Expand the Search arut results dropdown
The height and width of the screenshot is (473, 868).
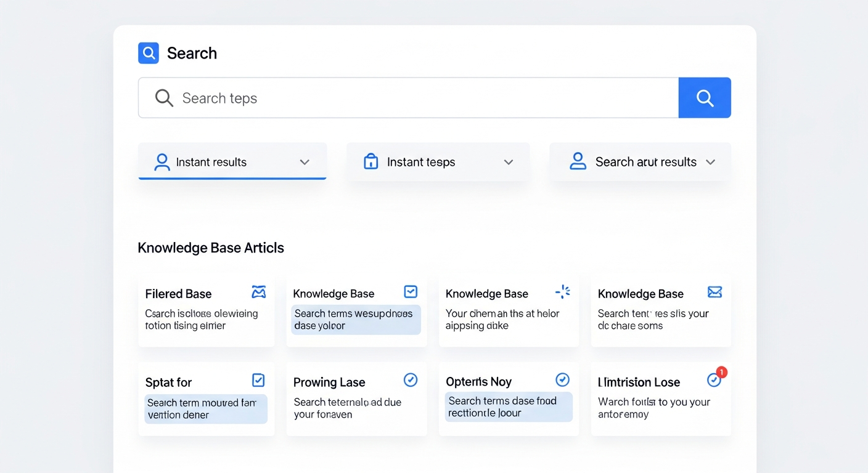pos(710,161)
